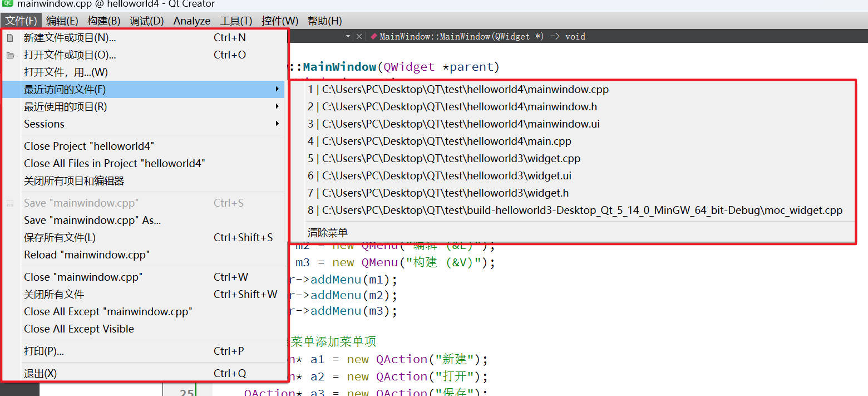Choose 打印(P)... menu entry
Image resolution: width=868 pixels, height=396 pixels.
tap(144, 351)
